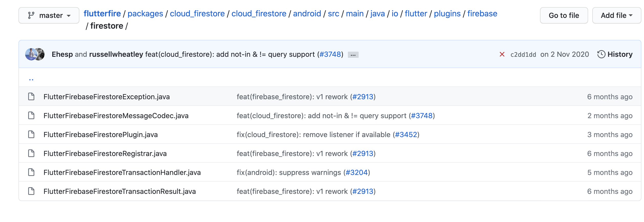Go up to parent directory (..)
Screen dimensions: 644x222
[x=31, y=79]
